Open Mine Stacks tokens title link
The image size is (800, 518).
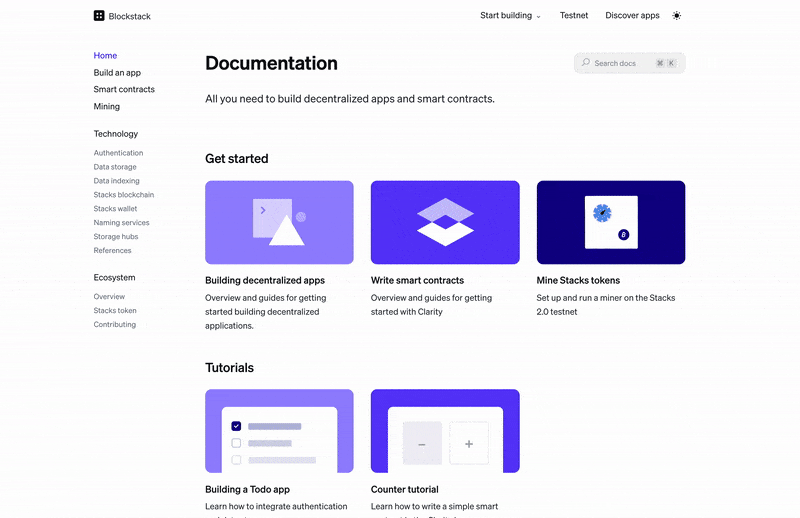(x=578, y=280)
